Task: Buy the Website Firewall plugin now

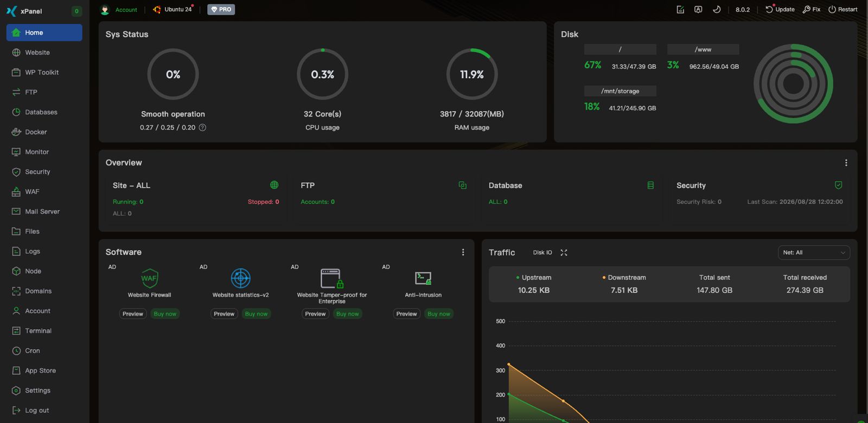Action: tap(165, 314)
